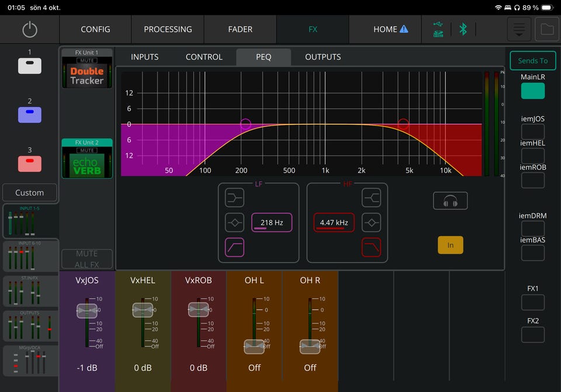
Task: Select LF high-pass filter shape
Action: [x=235, y=247]
